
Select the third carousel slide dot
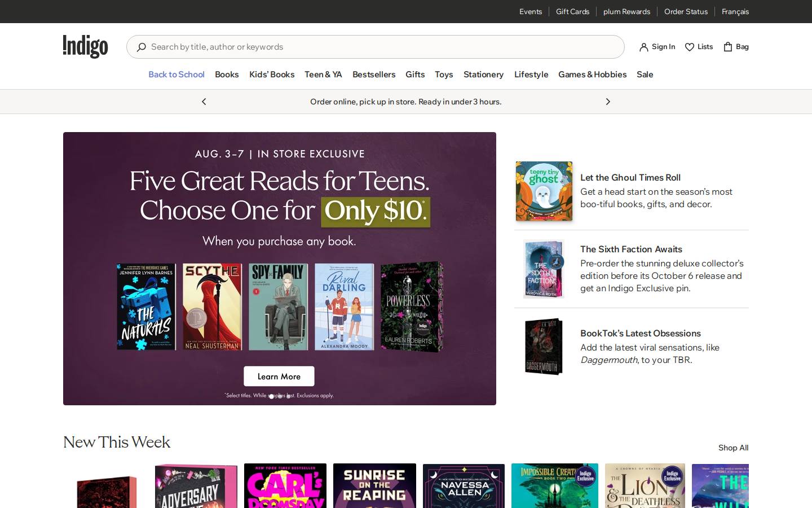tap(288, 396)
